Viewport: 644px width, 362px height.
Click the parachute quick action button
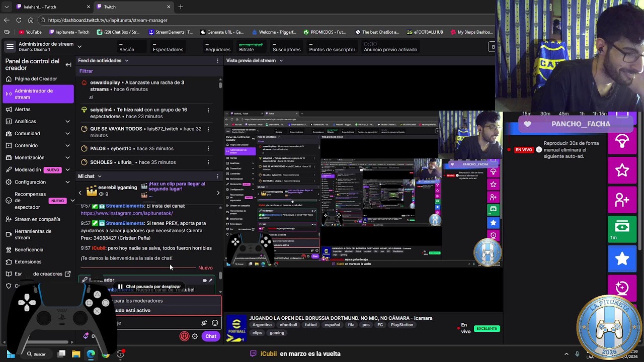pos(622,142)
